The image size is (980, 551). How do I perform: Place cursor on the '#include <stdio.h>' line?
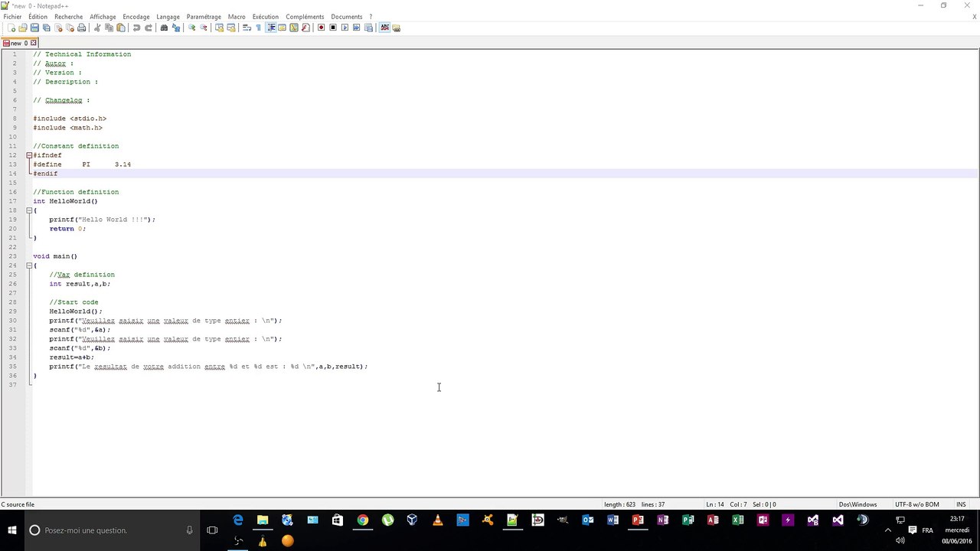(x=70, y=119)
